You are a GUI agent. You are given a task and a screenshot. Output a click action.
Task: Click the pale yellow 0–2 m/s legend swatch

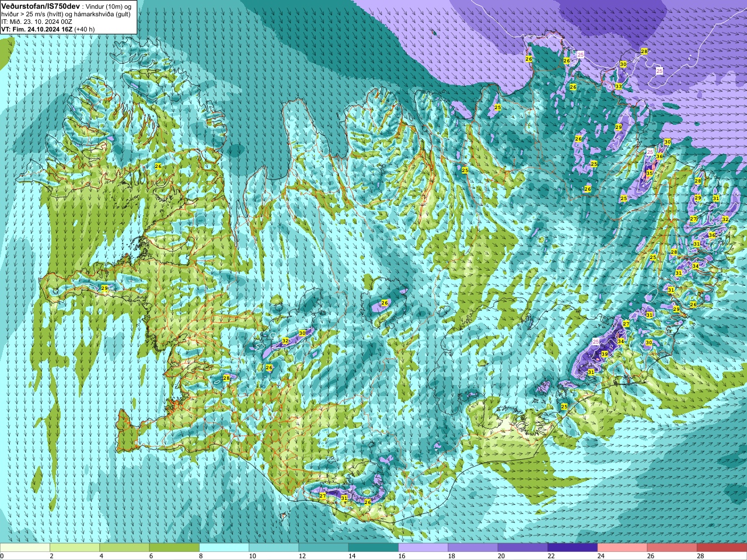(x=25, y=548)
